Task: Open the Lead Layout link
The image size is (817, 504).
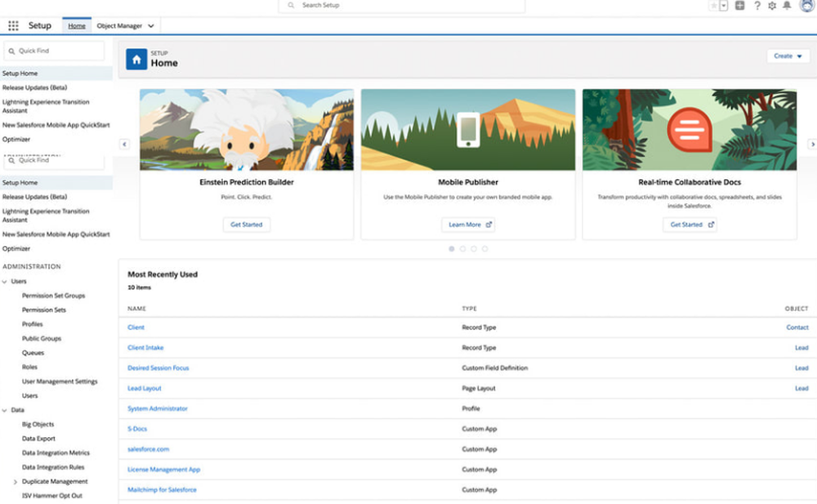Action: (x=145, y=388)
